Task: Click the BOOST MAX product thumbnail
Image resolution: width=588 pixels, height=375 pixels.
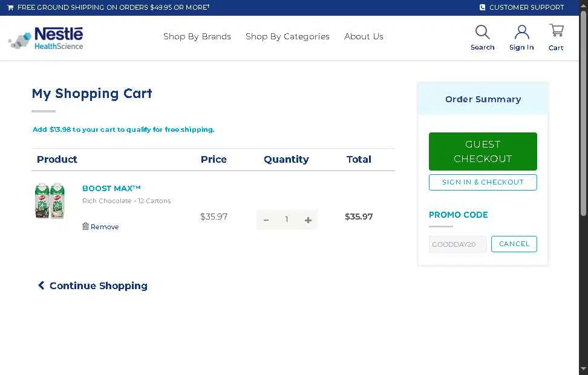Action: pos(50,201)
